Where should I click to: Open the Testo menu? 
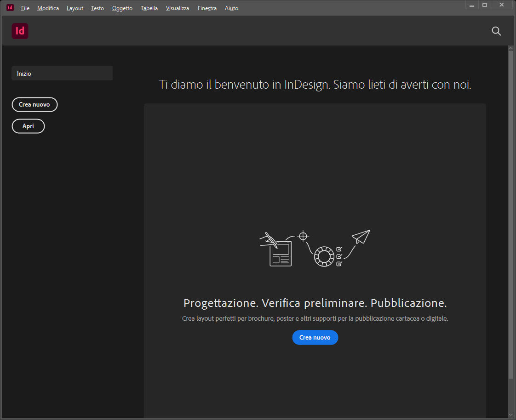tap(97, 8)
